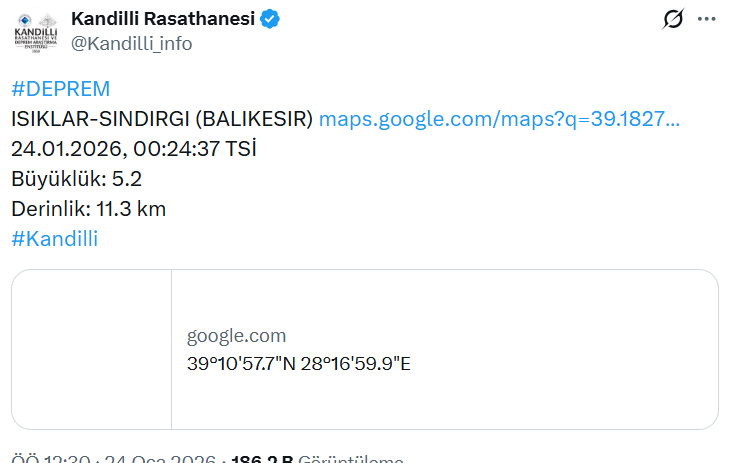Click the blank link card thumbnail

click(x=92, y=350)
